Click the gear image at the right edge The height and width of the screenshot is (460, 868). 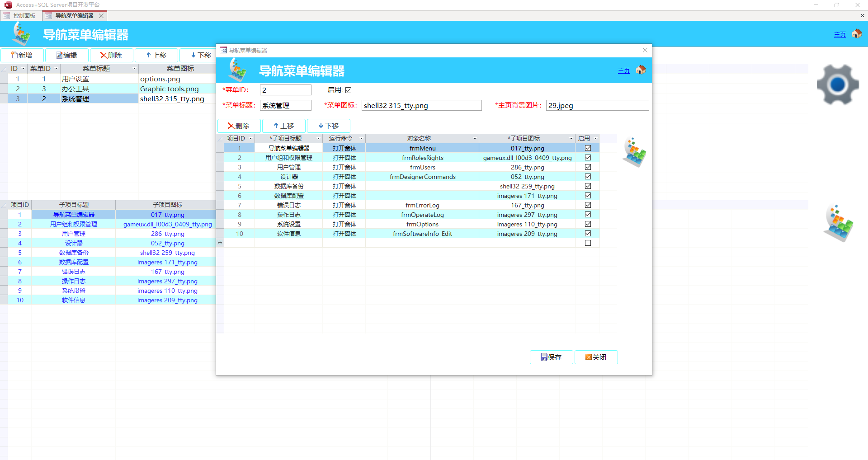tap(838, 84)
